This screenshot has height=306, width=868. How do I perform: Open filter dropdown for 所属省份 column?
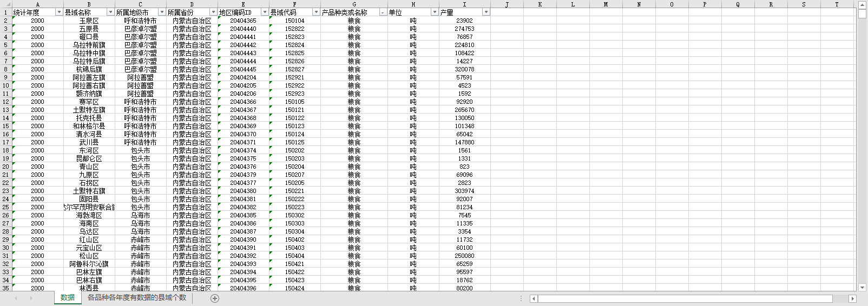click(x=213, y=12)
